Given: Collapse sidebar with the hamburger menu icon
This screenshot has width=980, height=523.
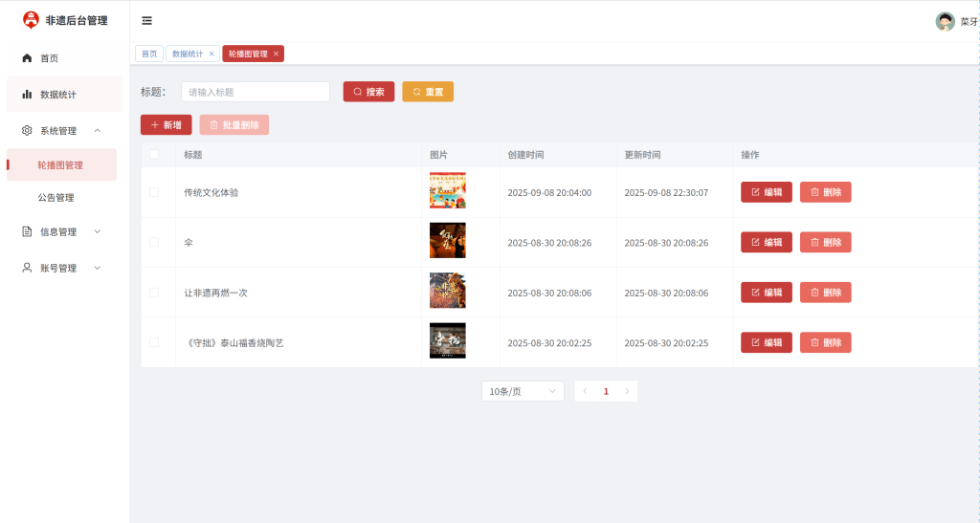Looking at the screenshot, I should tap(146, 21).
